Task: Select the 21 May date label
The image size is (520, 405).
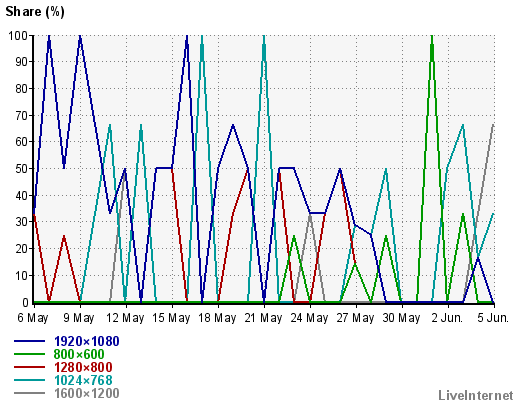Action: click(x=263, y=318)
